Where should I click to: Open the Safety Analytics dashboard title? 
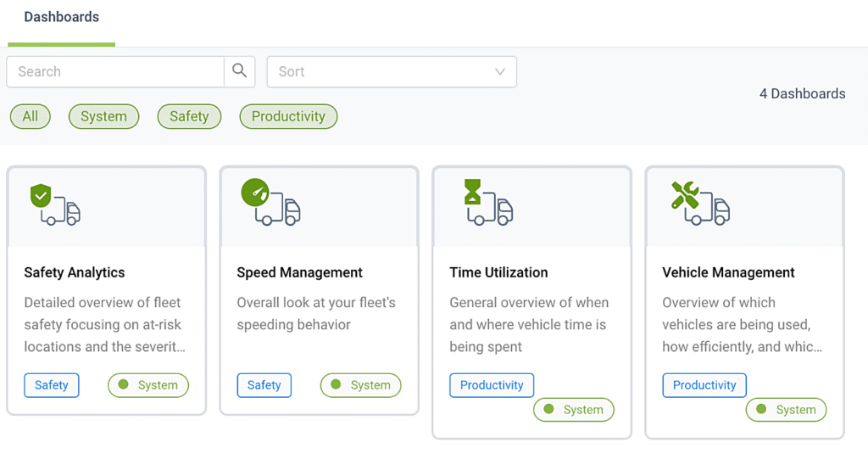(x=75, y=272)
